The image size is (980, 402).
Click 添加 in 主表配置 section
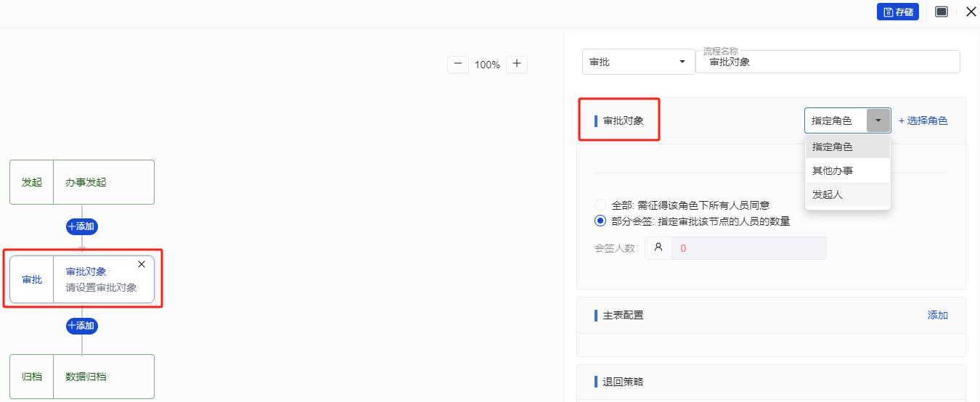(x=937, y=315)
